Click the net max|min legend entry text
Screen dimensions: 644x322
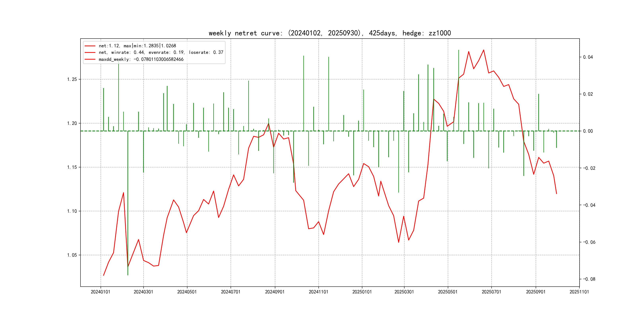click(137, 46)
